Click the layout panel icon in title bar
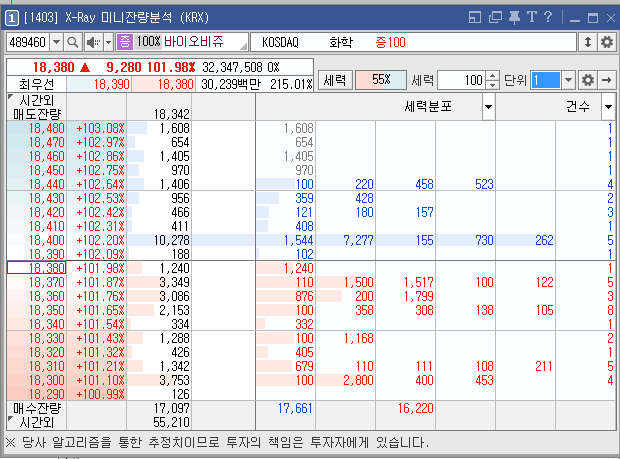 [x=475, y=17]
